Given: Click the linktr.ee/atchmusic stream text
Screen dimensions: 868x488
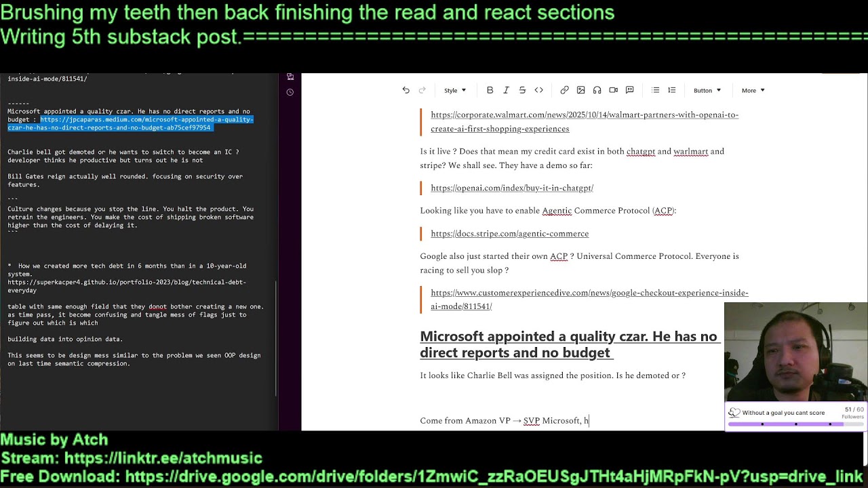Looking at the screenshot, I should pyautogui.click(x=131, y=458).
